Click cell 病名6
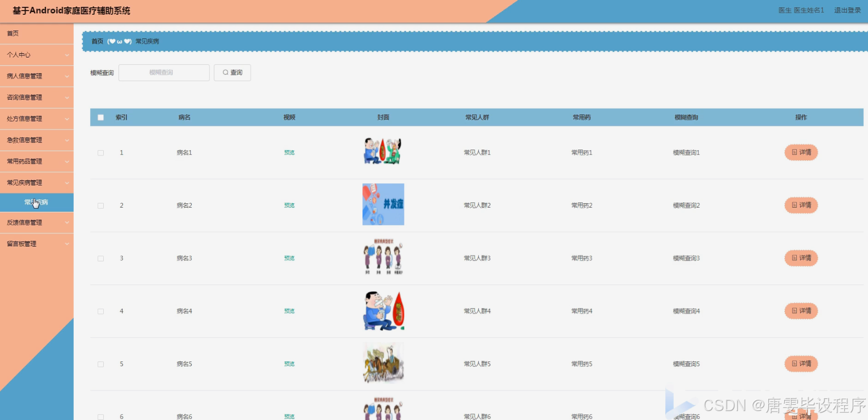The image size is (868, 420). click(x=184, y=416)
